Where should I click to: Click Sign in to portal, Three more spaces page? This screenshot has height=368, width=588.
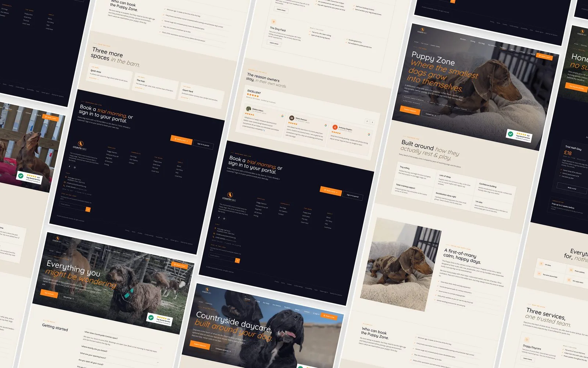(x=203, y=145)
